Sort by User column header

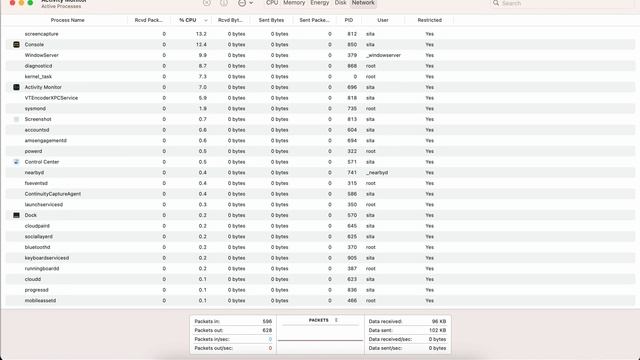tap(383, 20)
